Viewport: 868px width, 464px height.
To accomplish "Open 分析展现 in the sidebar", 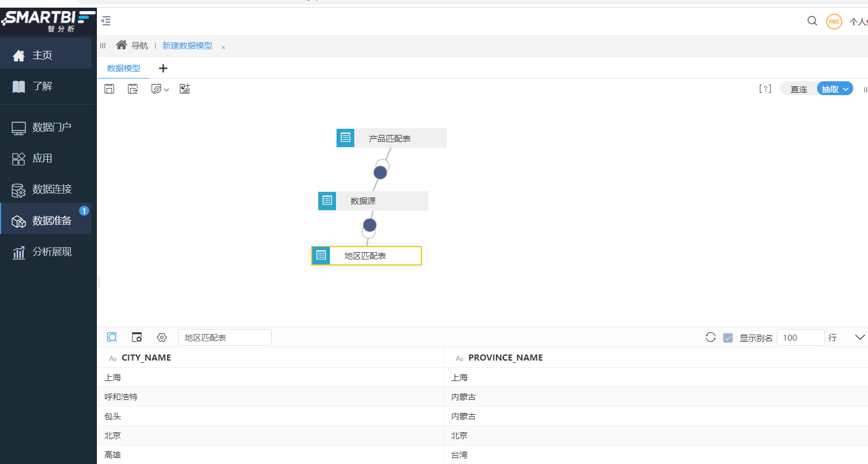I will pyautogui.click(x=51, y=252).
